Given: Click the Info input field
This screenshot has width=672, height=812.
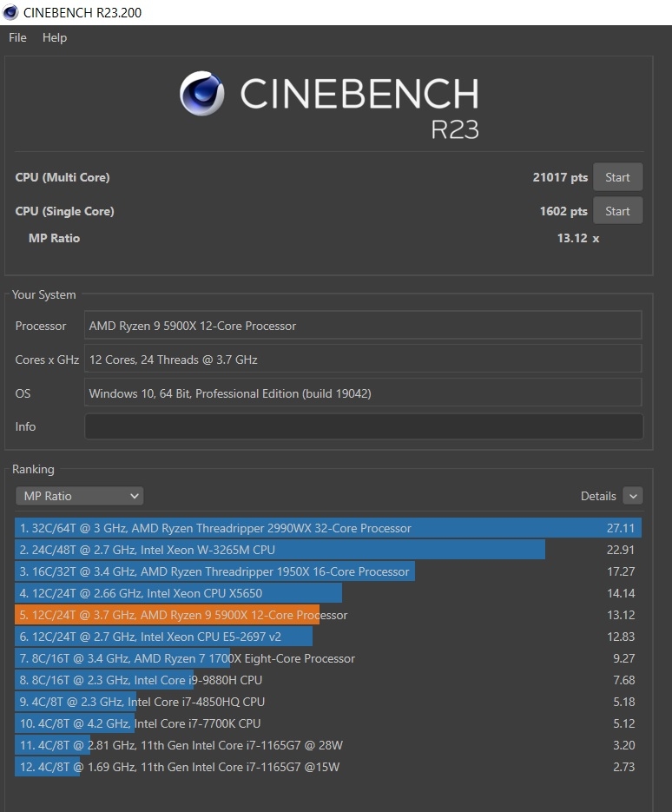Looking at the screenshot, I should click(364, 426).
